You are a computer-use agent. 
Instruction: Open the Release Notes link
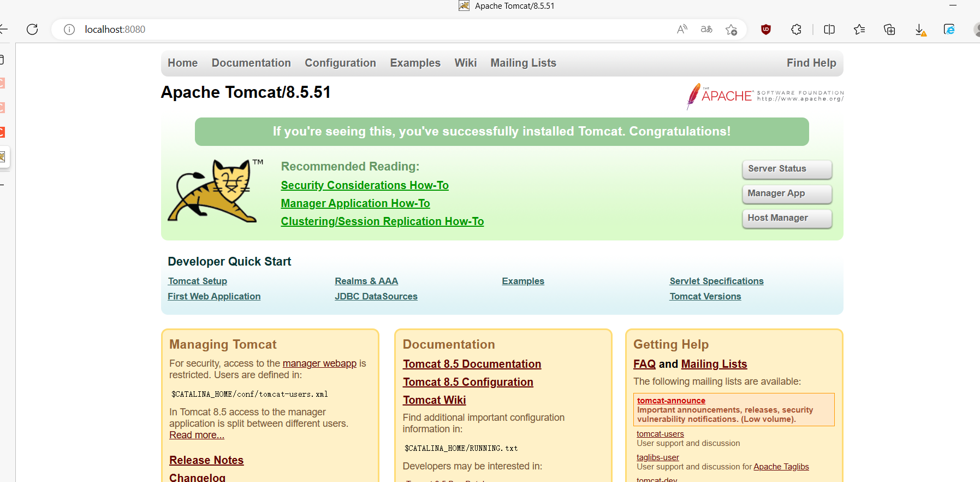[x=206, y=460]
